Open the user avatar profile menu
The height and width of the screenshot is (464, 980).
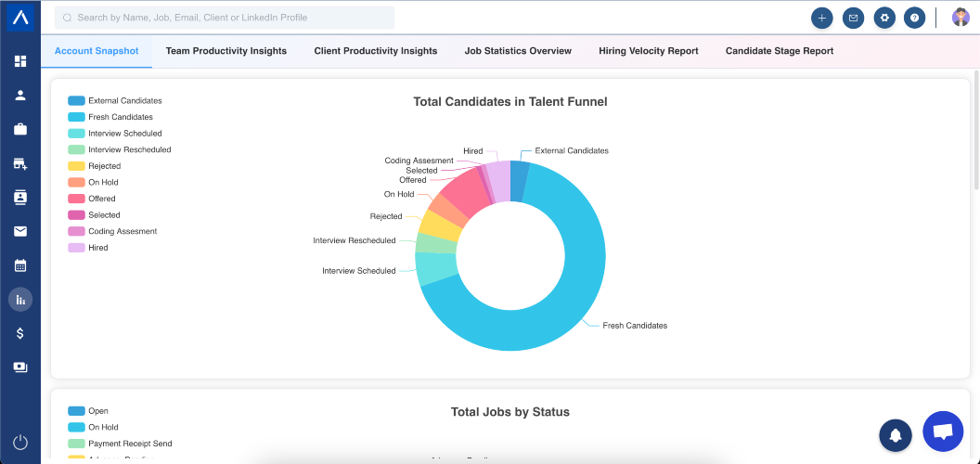[961, 18]
